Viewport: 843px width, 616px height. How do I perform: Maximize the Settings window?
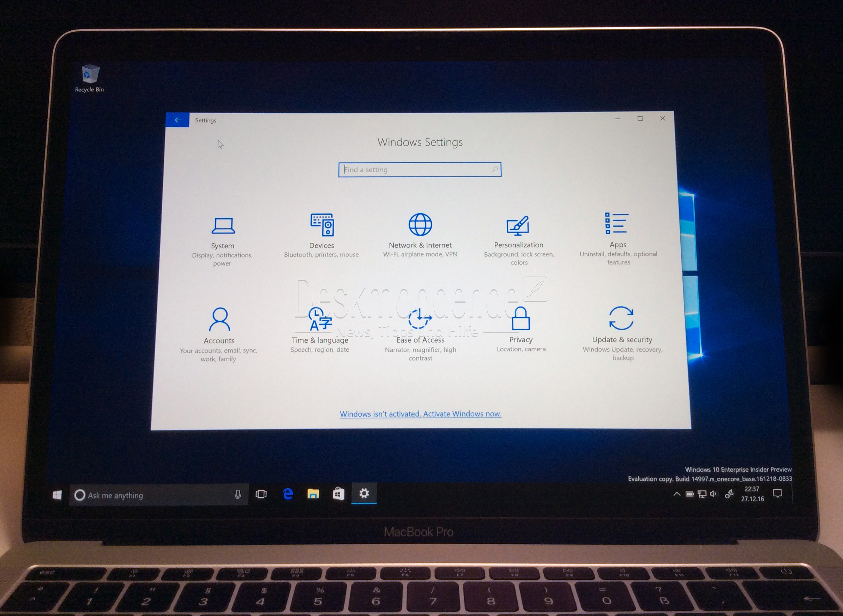[x=640, y=119]
